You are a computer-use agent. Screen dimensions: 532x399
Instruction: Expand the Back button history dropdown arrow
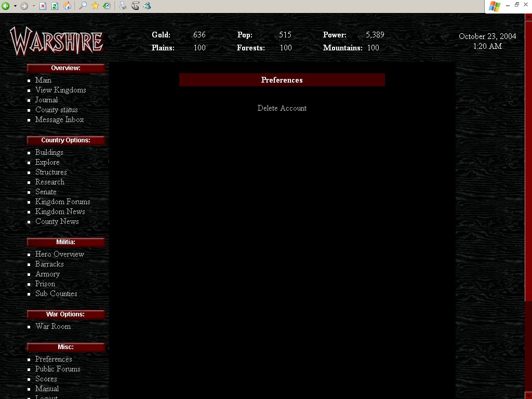[x=15, y=6]
